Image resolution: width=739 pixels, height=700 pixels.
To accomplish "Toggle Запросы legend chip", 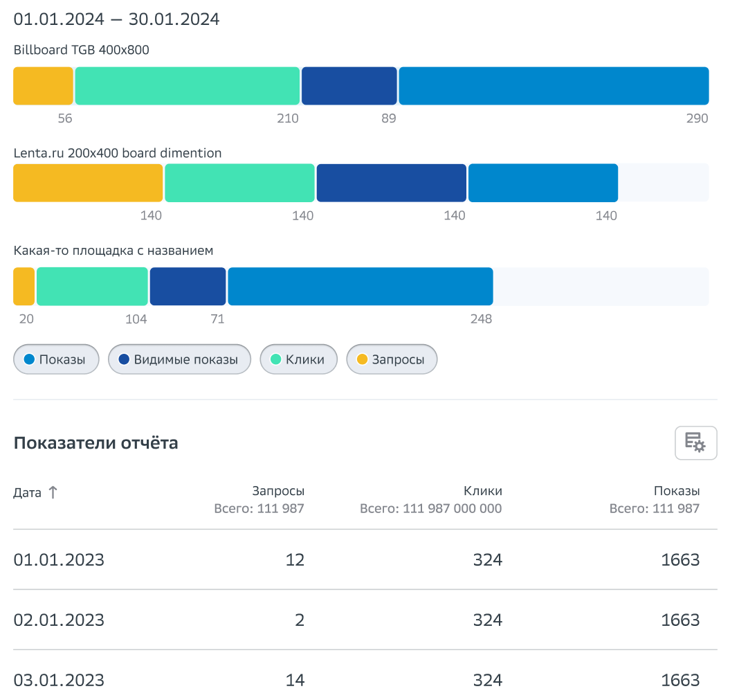I will coord(392,359).
